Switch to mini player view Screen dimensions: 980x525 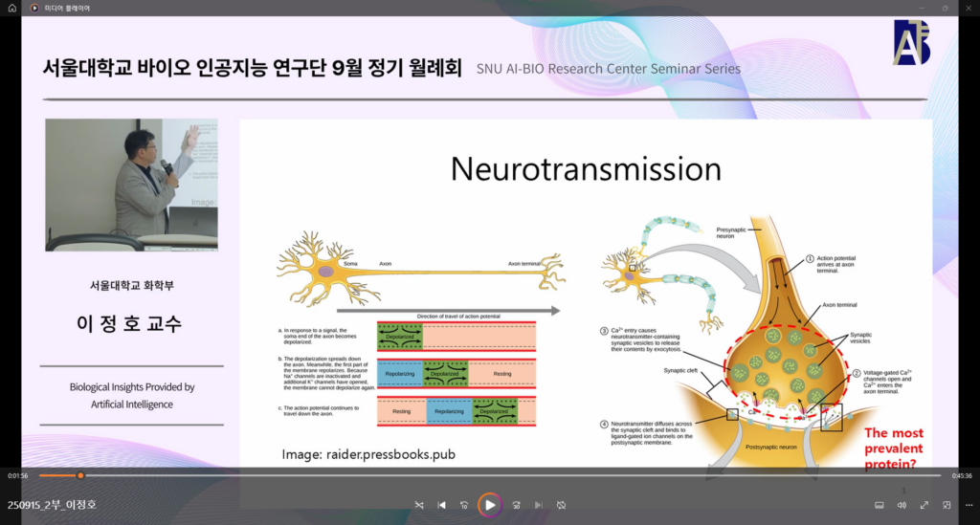click(947, 505)
